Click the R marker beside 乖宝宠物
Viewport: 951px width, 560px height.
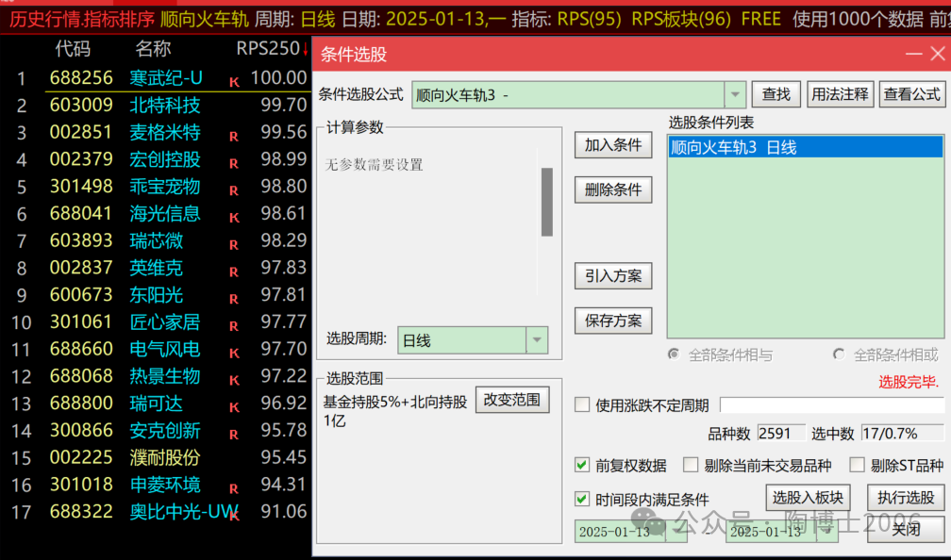point(234,190)
